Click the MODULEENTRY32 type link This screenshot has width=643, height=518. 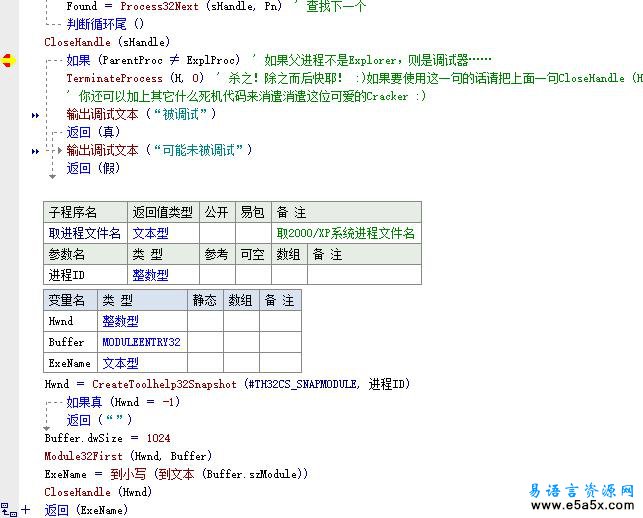click(141, 342)
